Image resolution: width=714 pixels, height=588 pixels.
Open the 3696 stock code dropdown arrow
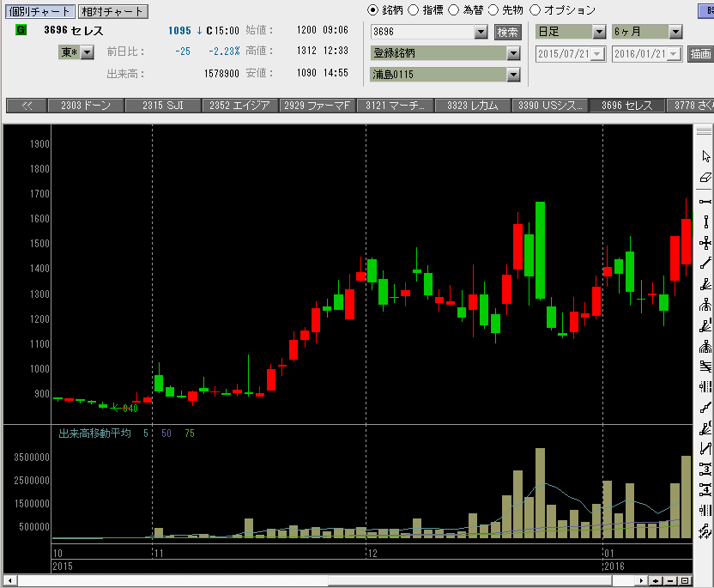pos(481,32)
